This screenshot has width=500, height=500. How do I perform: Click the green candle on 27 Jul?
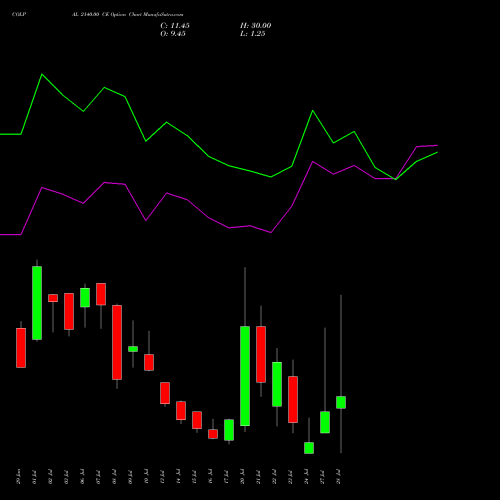click(x=325, y=422)
